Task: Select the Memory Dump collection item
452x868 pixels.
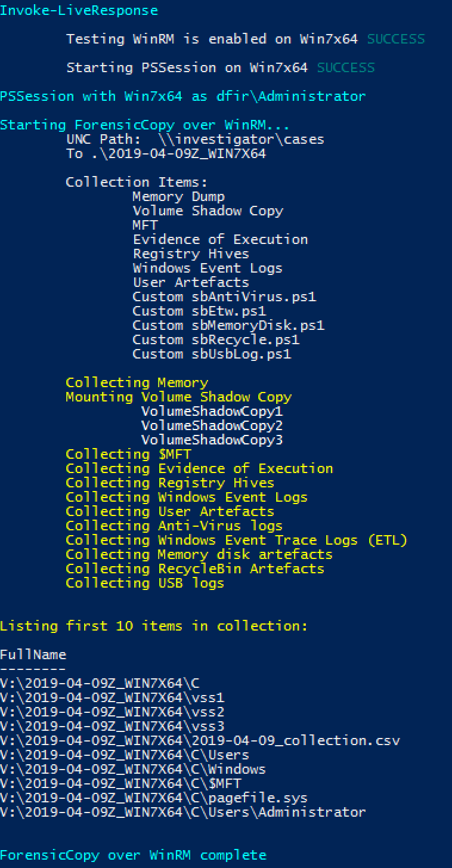Action: coord(179,197)
